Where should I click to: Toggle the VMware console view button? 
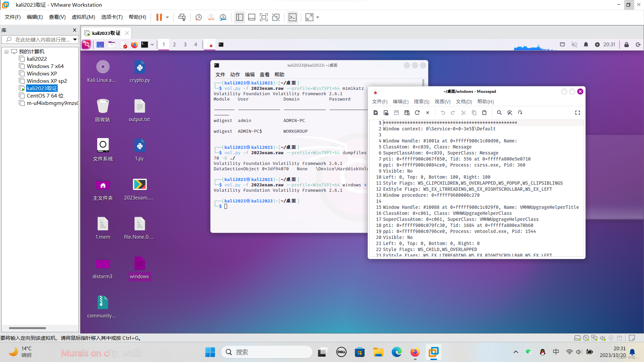(x=292, y=17)
